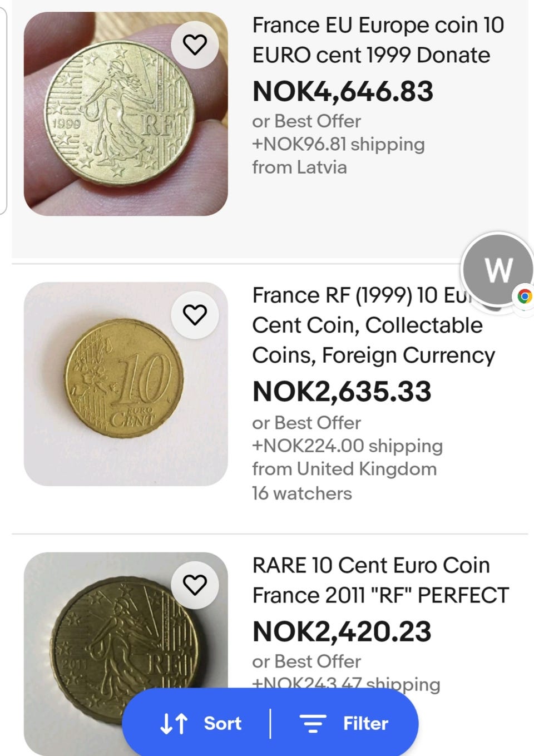
Task: View the 10 Euro Cent coin photo
Action: click(126, 384)
